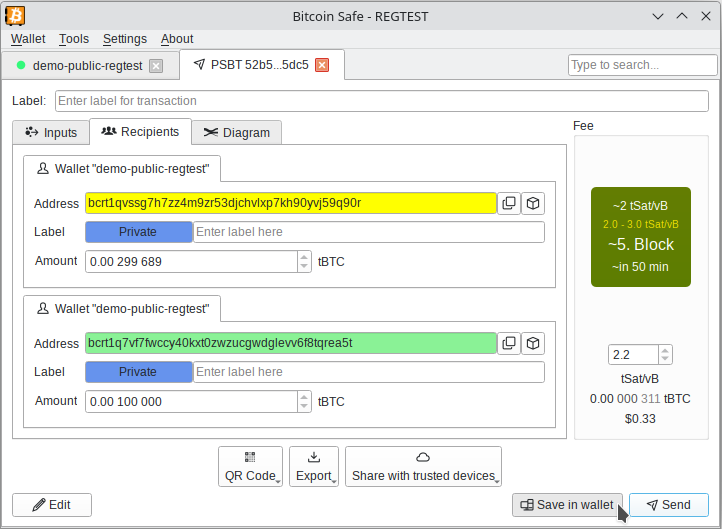Select the Recipients tab
This screenshot has height=529, width=722.
[140, 132]
